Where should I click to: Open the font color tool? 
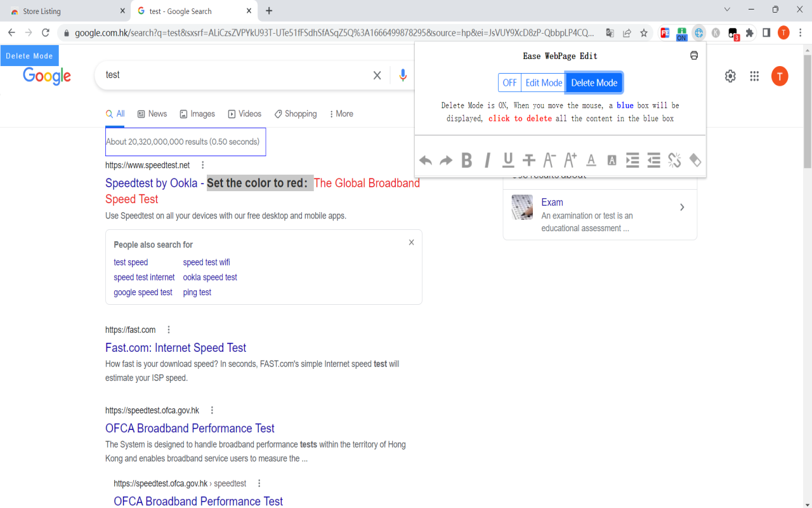591,161
